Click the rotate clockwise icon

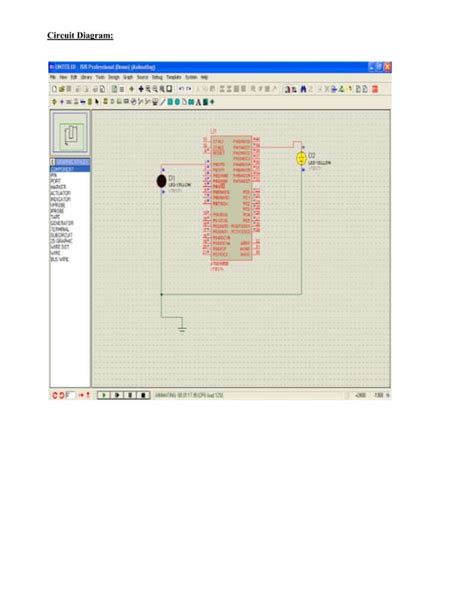pos(55,395)
